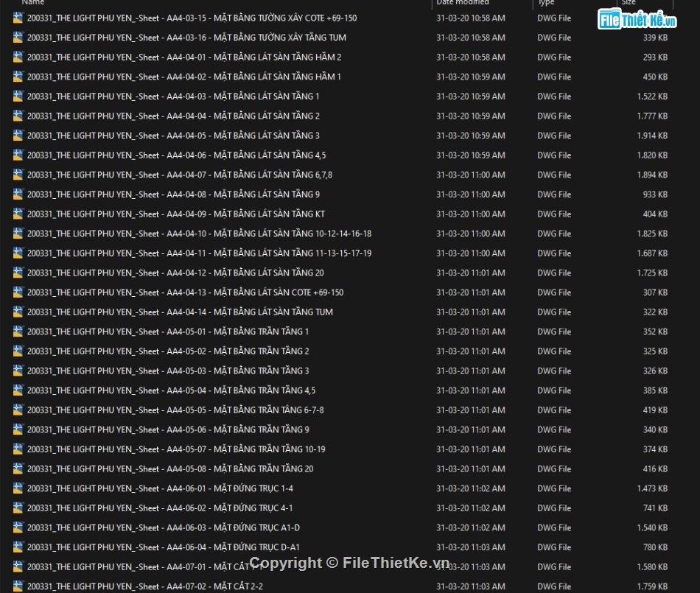Select file AA4-05-05 MẶT BẰNG TRẦN TẦNG 6-7-8

click(175, 410)
